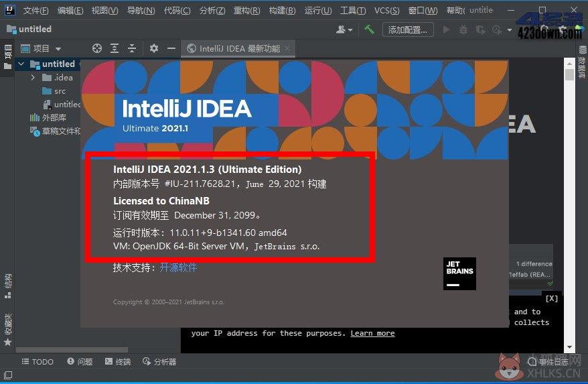Open the 代码(C) Code menu
This screenshot has width=588, height=384.
[x=177, y=11]
